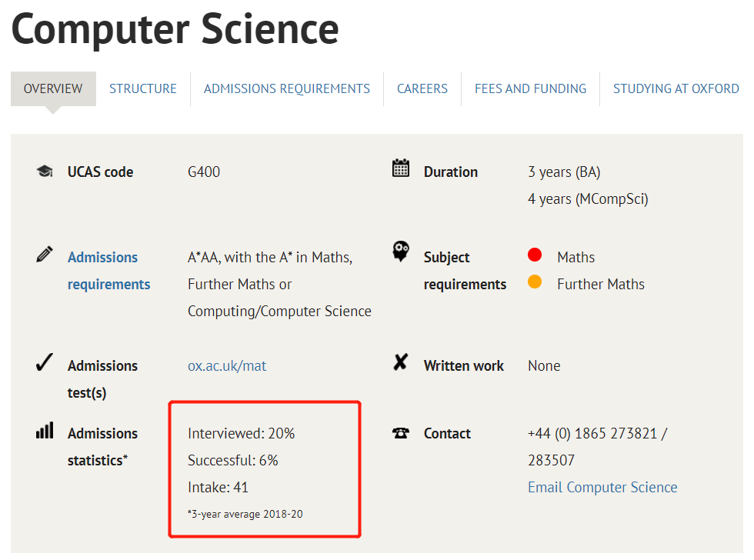This screenshot has width=754, height=560.
Task: Switch to the Structure tab
Action: (143, 89)
